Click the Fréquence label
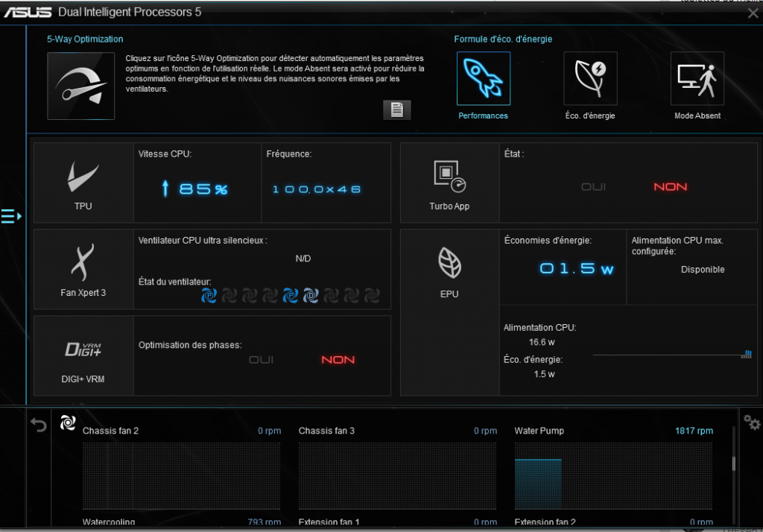The width and height of the screenshot is (763, 532). (289, 153)
